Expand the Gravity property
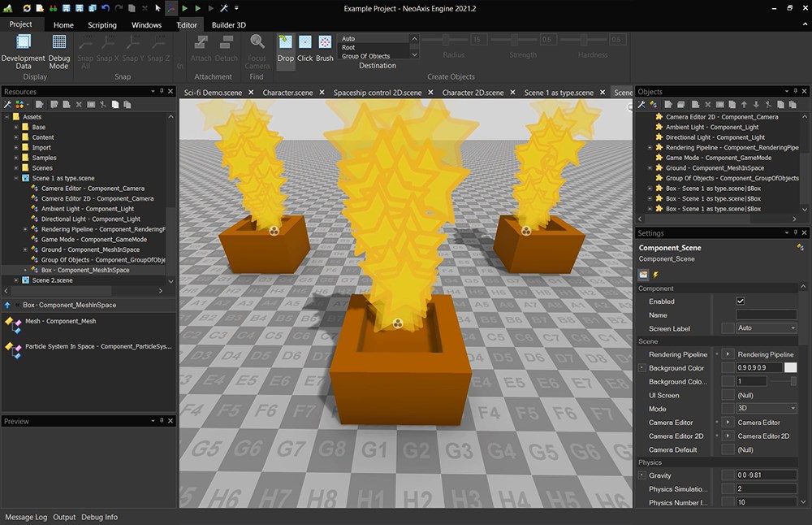This screenshot has width=812, height=525. [641, 475]
